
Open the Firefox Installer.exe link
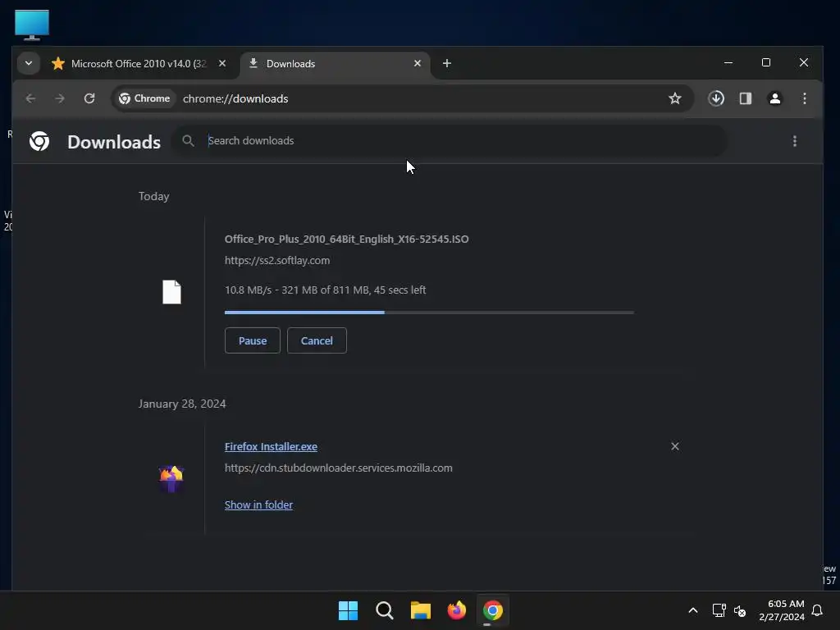(271, 447)
